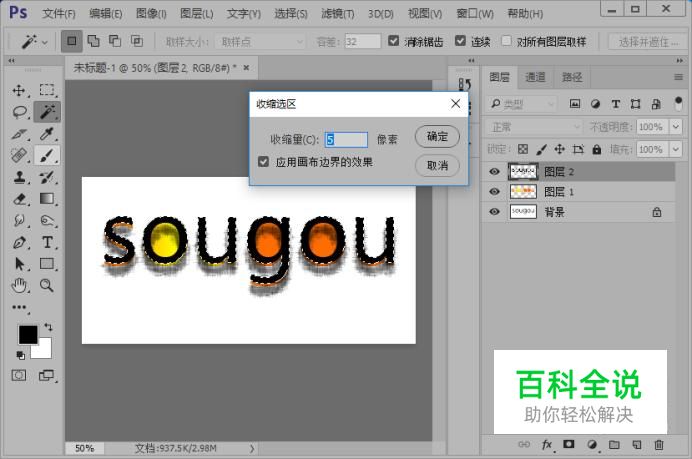Switch to the 通道 tab

(535, 77)
